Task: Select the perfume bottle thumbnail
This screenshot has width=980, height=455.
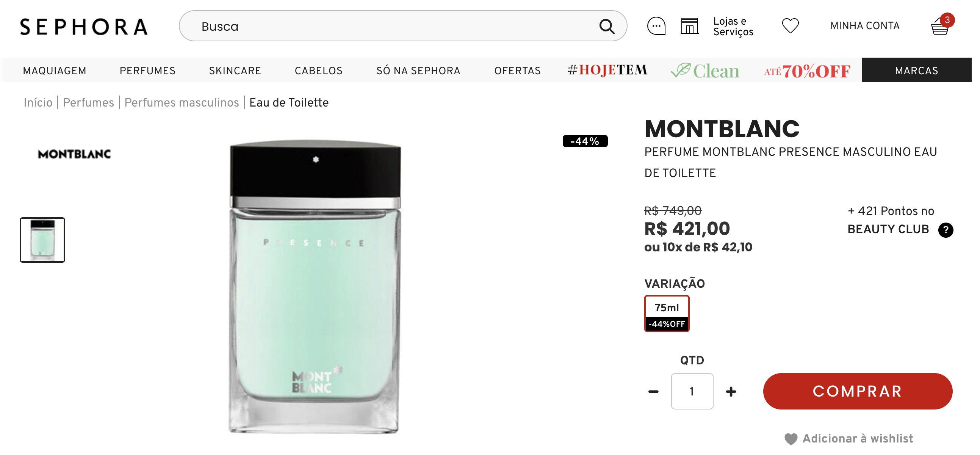Action: (x=42, y=240)
